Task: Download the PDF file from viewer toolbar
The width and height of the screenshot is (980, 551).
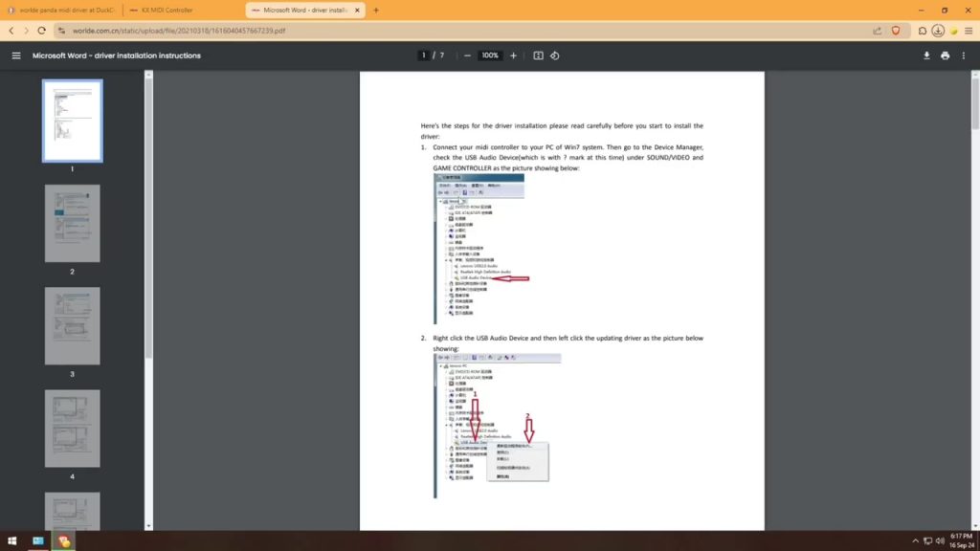Action: pos(926,55)
